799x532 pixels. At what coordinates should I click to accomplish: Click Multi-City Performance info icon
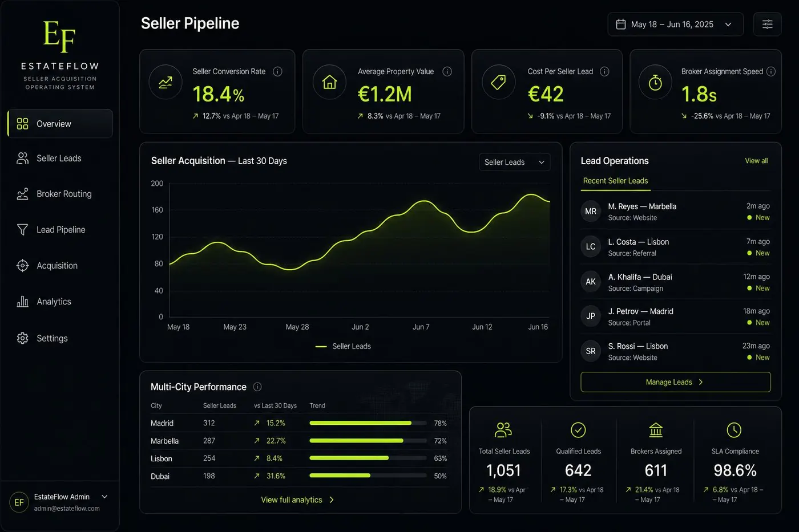tap(257, 387)
